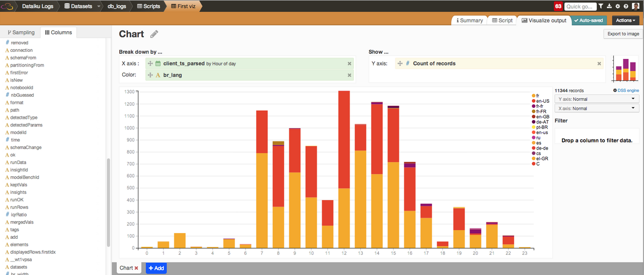Viewport: 644px width, 275px height.
Task: Select the removed column
Action: [x=20, y=43]
